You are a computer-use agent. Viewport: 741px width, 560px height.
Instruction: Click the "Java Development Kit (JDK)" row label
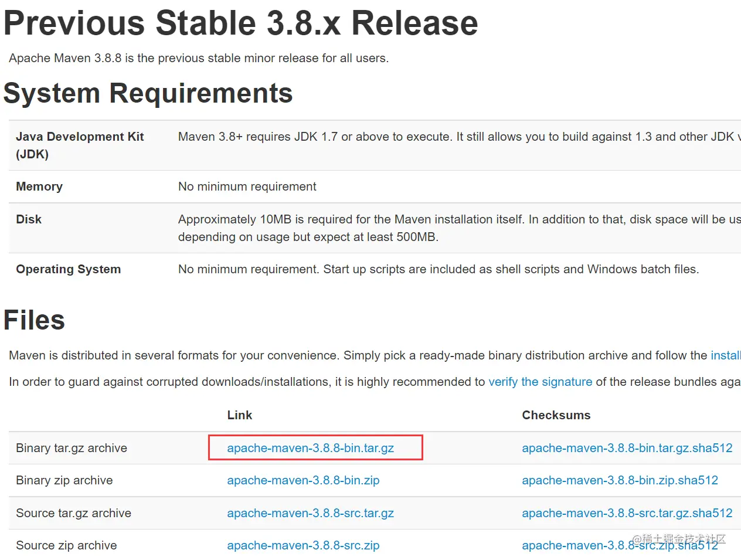coord(80,145)
